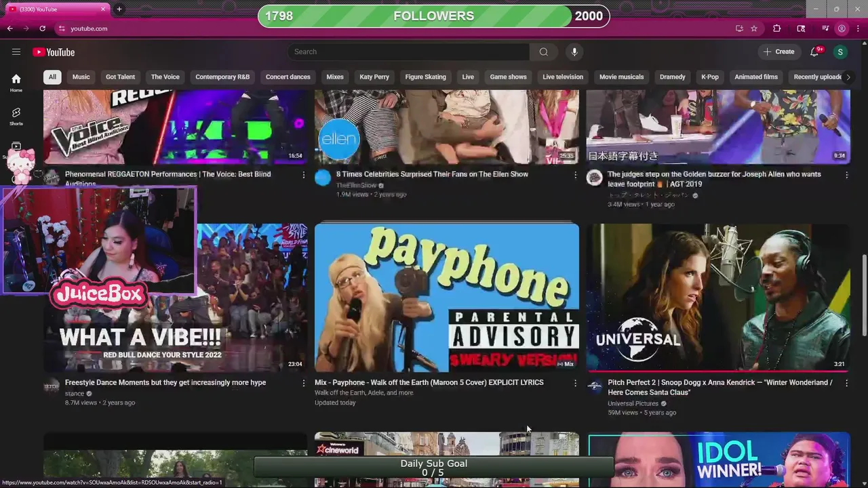
Task: Go back in the browser
Action: (9, 28)
